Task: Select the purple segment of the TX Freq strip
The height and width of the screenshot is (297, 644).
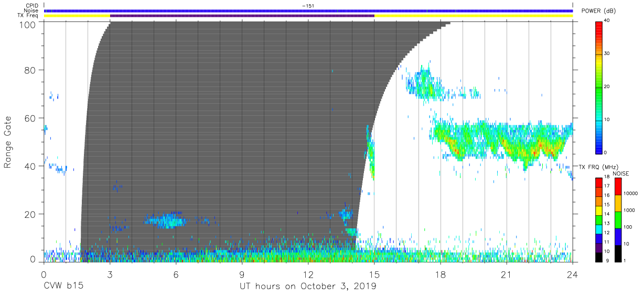Action: (242, 16)
